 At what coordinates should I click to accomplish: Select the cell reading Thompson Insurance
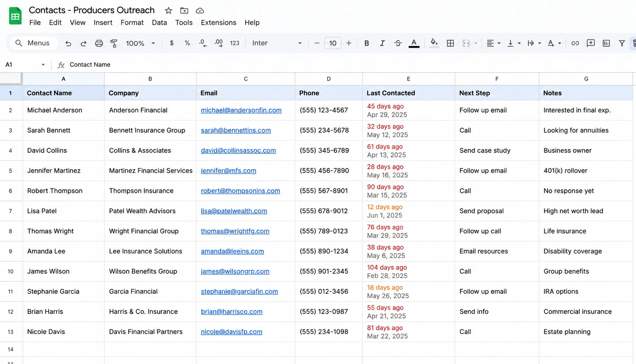pos(150,191)
